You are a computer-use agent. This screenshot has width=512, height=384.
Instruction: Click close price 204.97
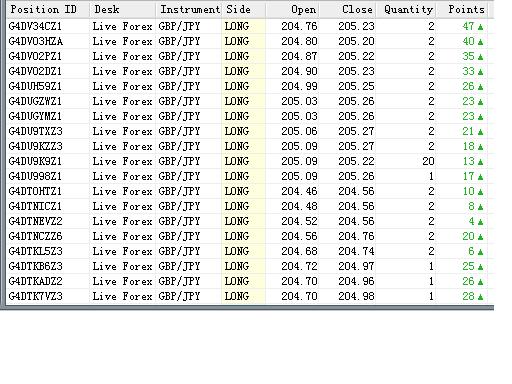tap(356, 266)
